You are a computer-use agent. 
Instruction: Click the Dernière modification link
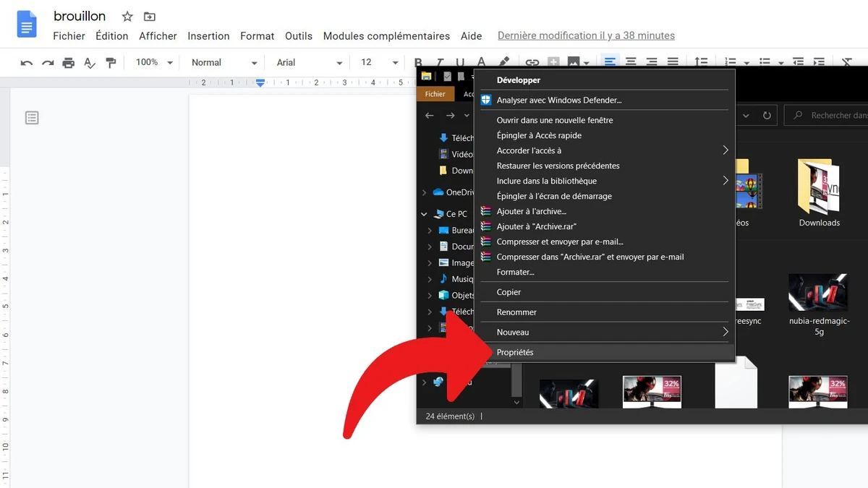[x=585, y=35]
